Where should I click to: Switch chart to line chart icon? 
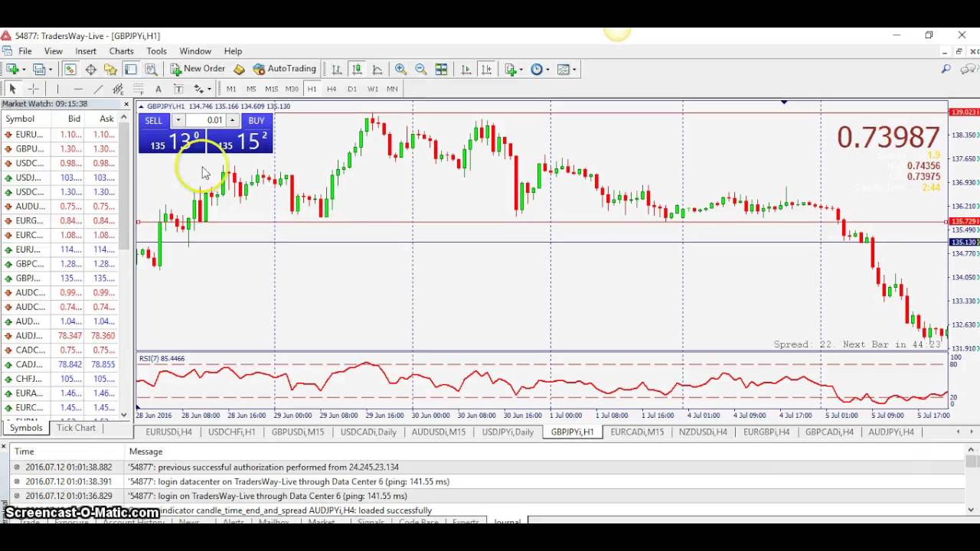(377, 69)
